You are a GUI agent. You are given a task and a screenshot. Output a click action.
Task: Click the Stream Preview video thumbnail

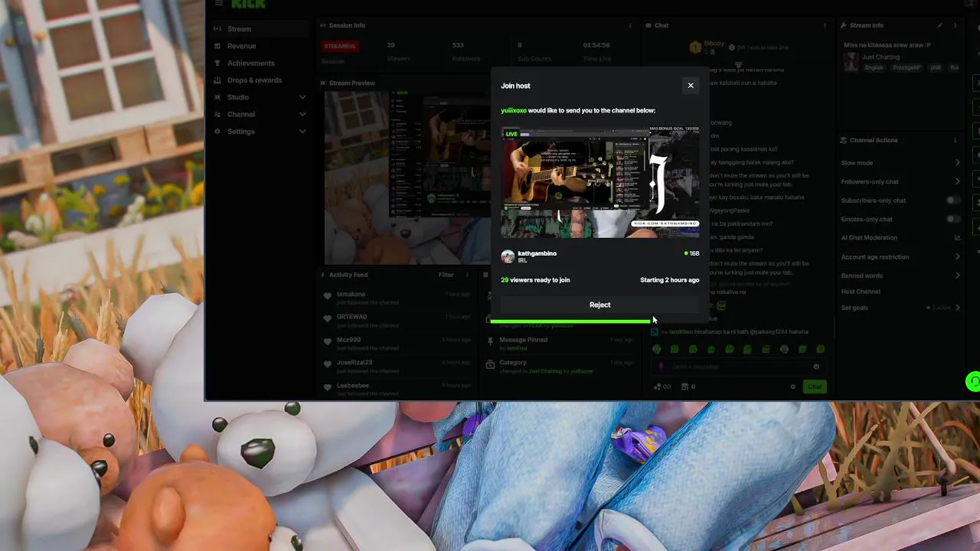[x=408, y=178]
